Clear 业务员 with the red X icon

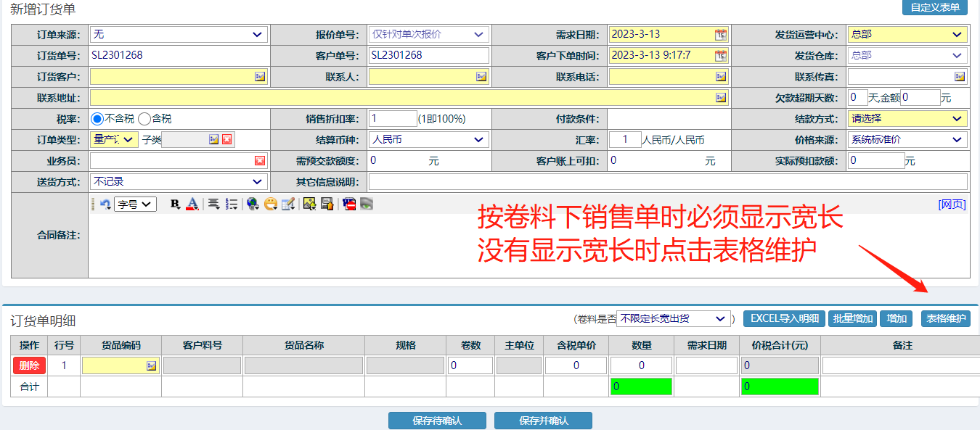coord(260,161)
